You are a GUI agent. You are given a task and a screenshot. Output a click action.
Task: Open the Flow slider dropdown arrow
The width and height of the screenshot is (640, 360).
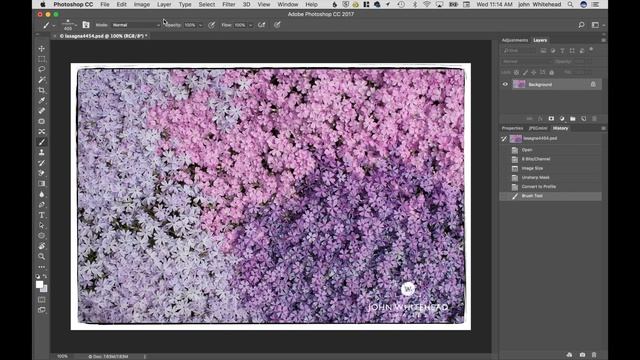tap(250, 25)
